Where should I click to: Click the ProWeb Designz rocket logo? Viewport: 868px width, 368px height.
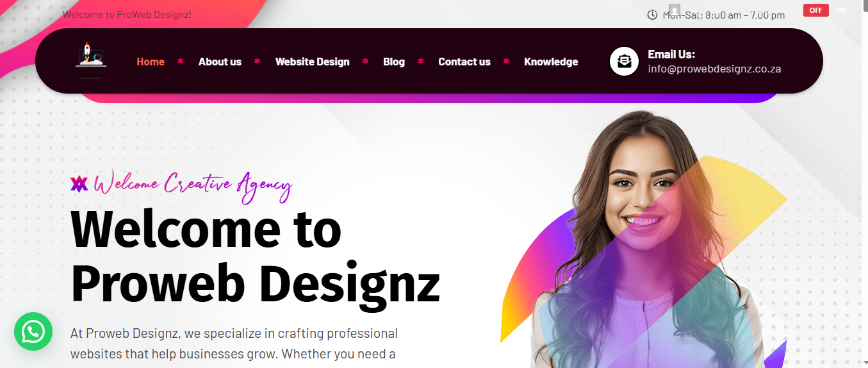(x=90, y=61)
